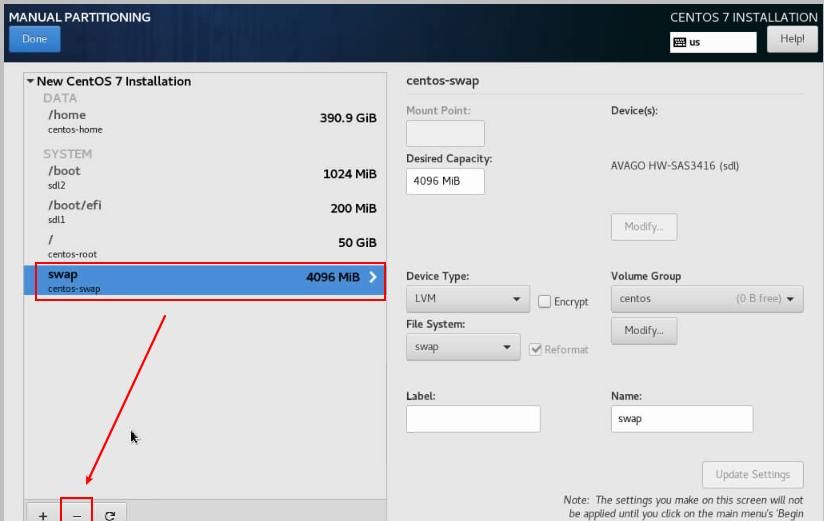Click the Desired Capacity input field
This screenshot has width=824, height=521.
445,182
